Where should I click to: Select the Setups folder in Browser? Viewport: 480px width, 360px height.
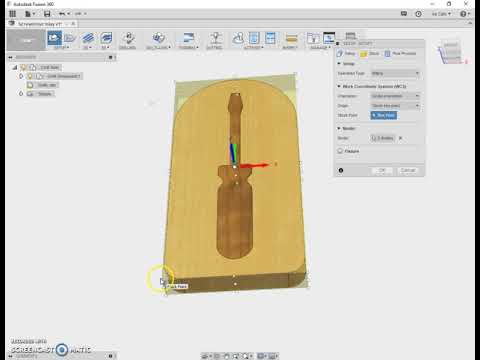41,94
